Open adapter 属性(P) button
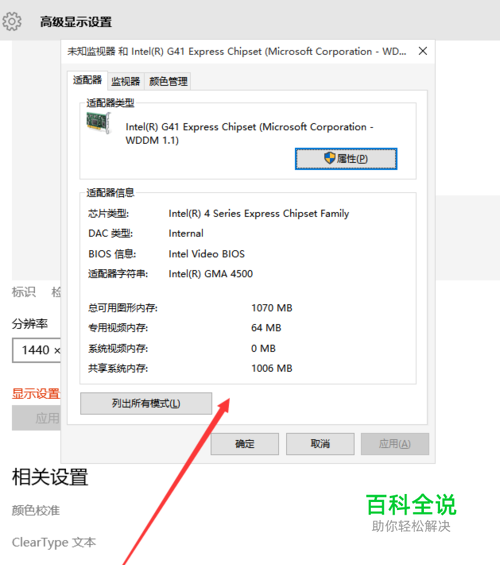The image size is (500, 565). pyautogui.click(x=346, y=159)
